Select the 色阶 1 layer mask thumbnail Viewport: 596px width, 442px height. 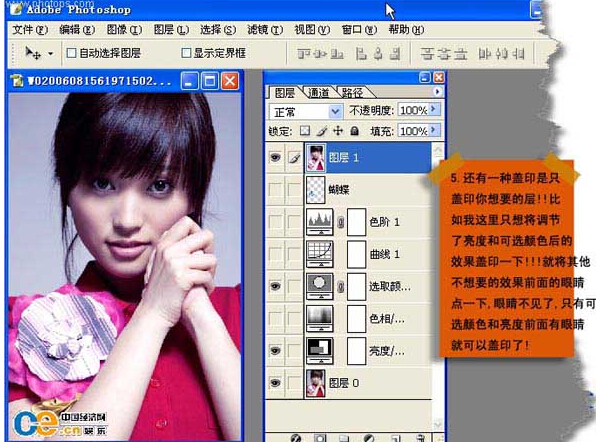point(357,222)
